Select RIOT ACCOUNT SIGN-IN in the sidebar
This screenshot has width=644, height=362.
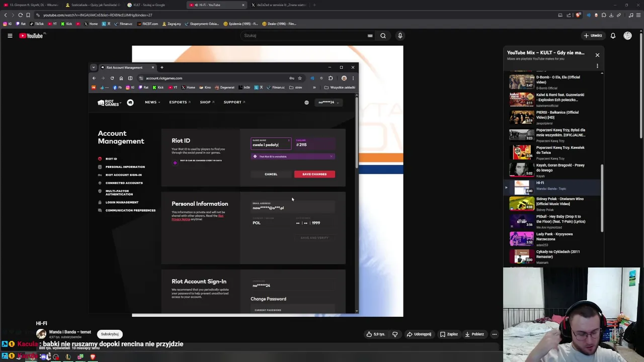click(x=123, y=175)
